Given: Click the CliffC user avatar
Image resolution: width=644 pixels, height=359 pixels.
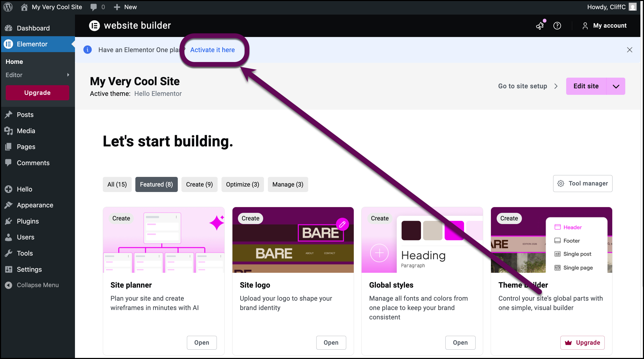Looking at the screenshot, I should [633, 7].
